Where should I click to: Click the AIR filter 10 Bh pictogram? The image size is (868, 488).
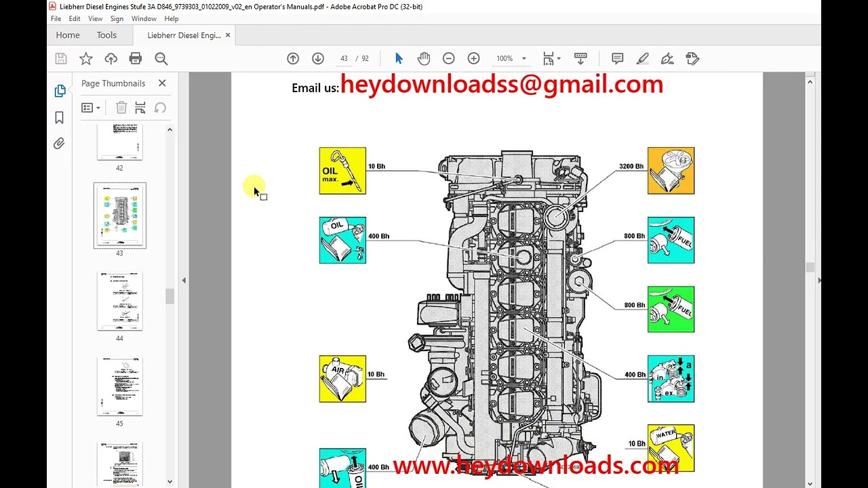click(342, 379)
